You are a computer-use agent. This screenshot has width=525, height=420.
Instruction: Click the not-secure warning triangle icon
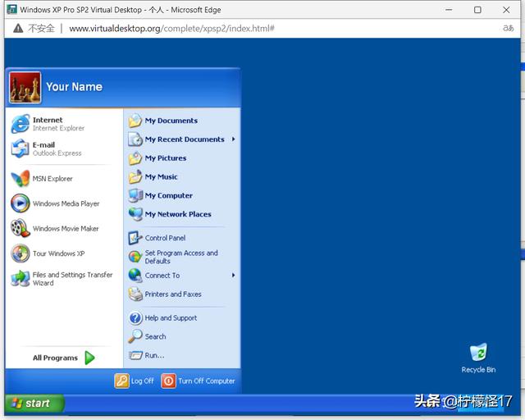tap(18, 29)
